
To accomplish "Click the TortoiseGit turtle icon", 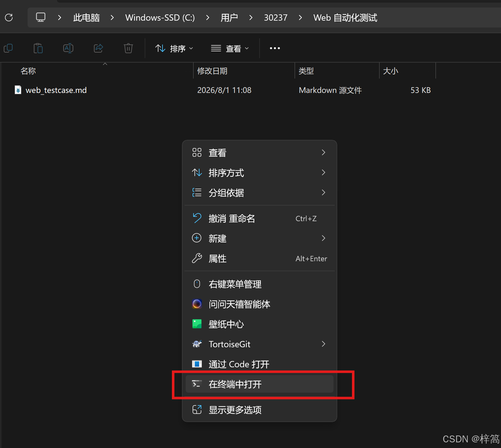I will 197,344.
